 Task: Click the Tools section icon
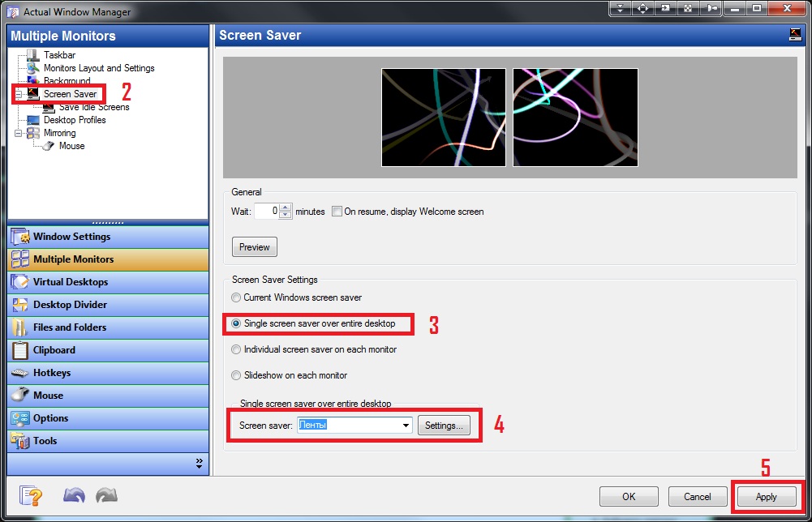[x=21, y=441]
